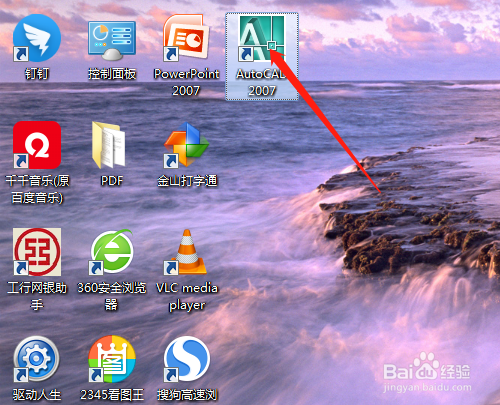Open the 工行网银助手 ICBC assistant icon
Image resolution: width=500 pixels, height=405 pixels.
click(x=37, y=252)
